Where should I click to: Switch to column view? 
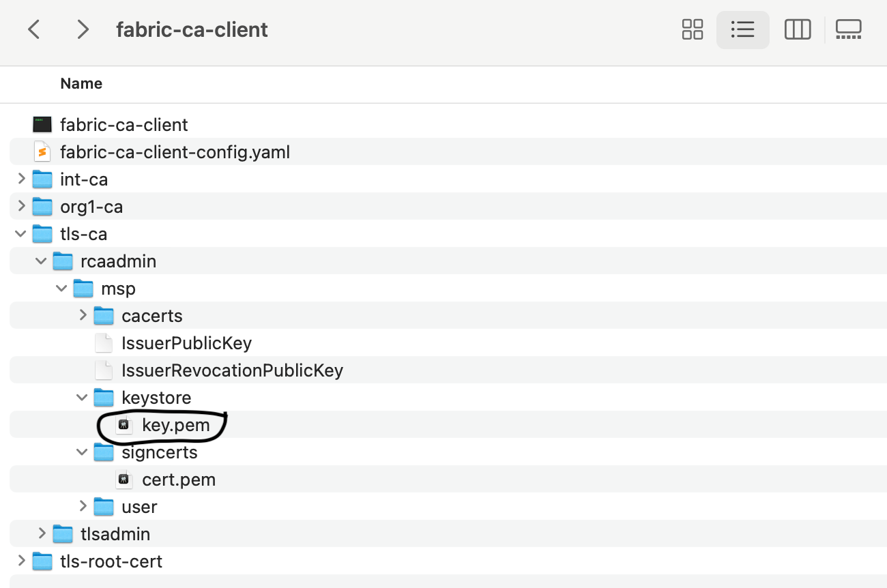pos(798,29)
